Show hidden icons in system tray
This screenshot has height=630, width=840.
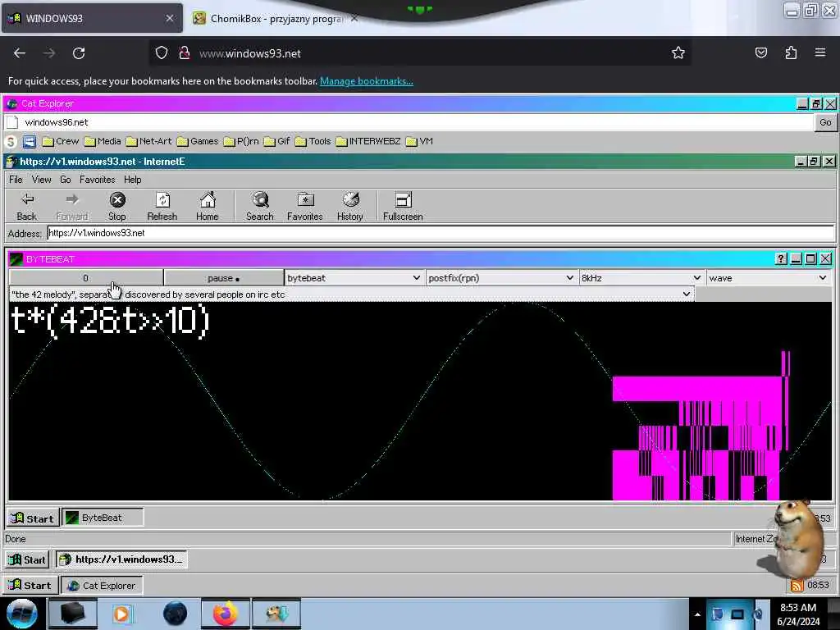[697, 614]
